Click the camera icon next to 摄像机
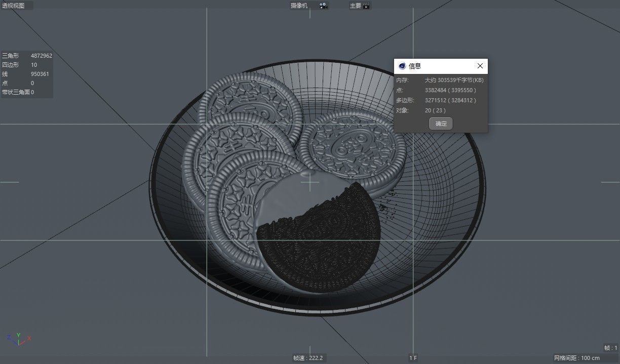Image resolution: width=620 pixels, height=364 pixels. 323,6
